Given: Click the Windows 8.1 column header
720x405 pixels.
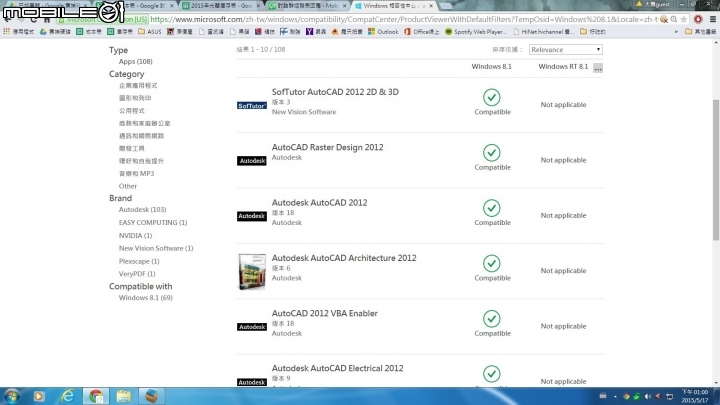Looking at the screenshot, I should coord(491,67).
